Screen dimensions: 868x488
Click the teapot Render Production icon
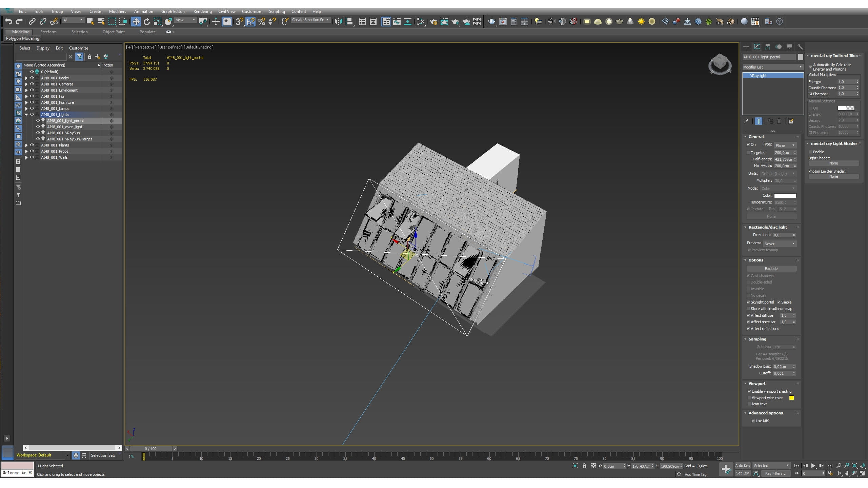coord(491,22)
